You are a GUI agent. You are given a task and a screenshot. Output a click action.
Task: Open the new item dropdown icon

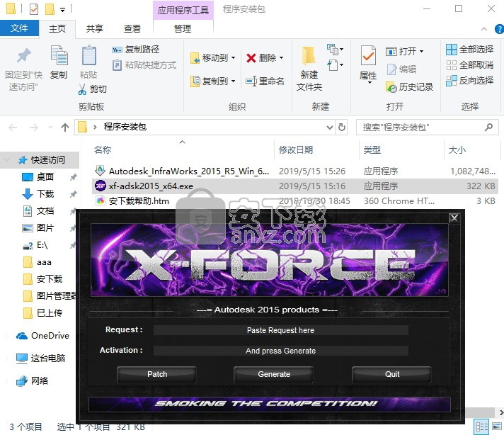336,50
